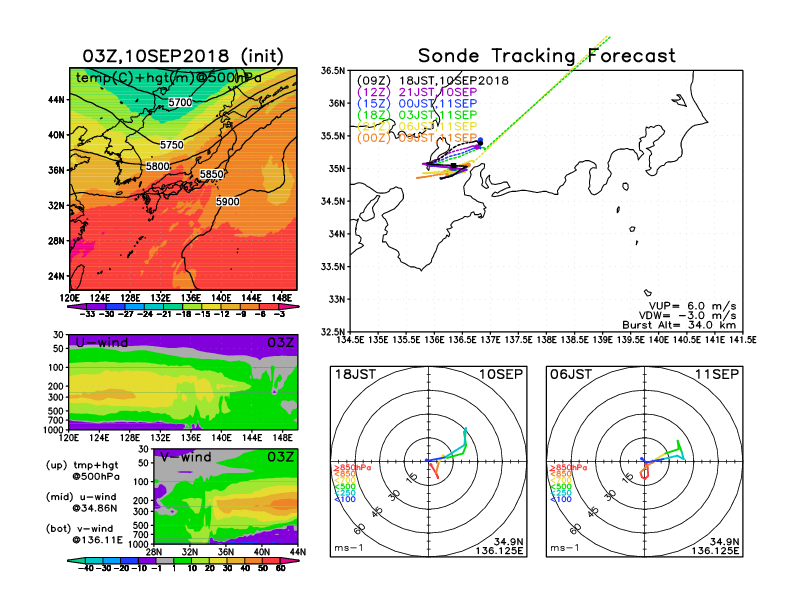Click blue legend entry "(15Z) 00JST,11SEP"
This screenshot has width=792, height=612.
(417, 104)
